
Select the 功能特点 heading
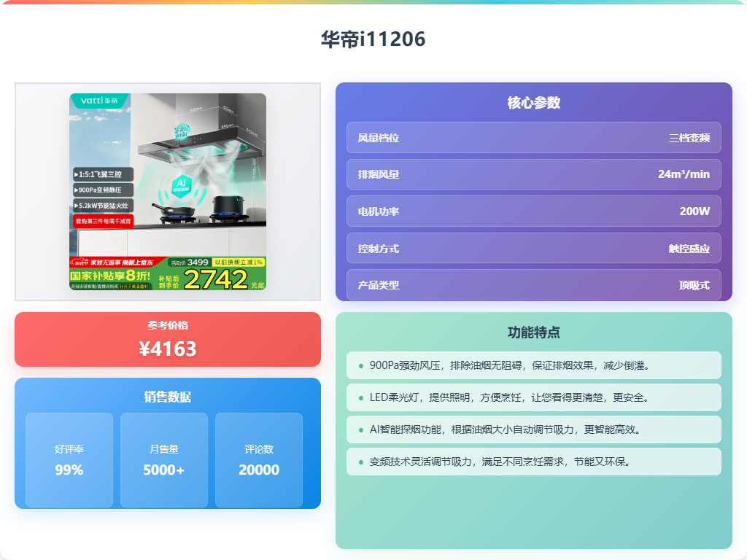(533, 332)
